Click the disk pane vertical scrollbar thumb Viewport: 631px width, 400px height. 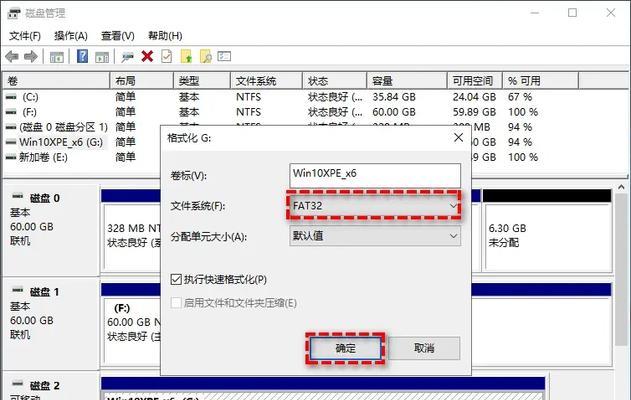(x=621, y=269)
